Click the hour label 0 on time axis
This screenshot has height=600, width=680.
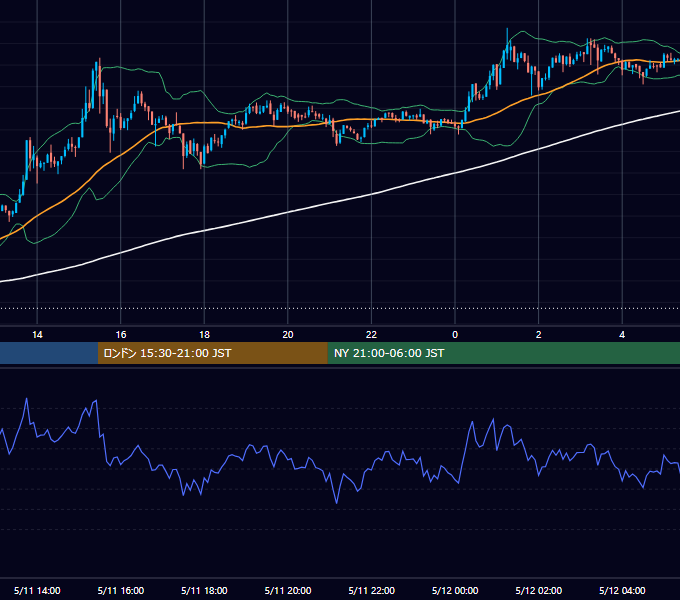455,335
